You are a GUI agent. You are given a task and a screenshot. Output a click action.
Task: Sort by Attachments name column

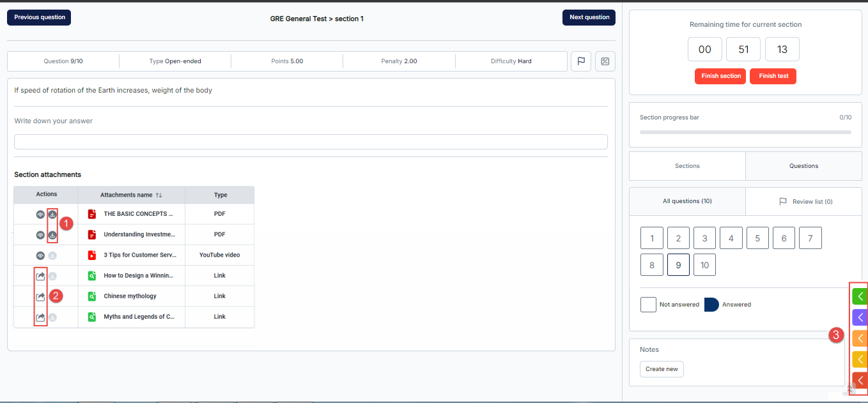pos(159,195)
